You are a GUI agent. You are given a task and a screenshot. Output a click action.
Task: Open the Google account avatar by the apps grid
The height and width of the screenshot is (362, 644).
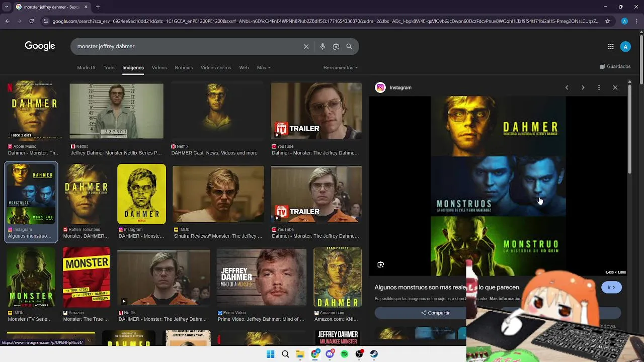click(625, 47)
